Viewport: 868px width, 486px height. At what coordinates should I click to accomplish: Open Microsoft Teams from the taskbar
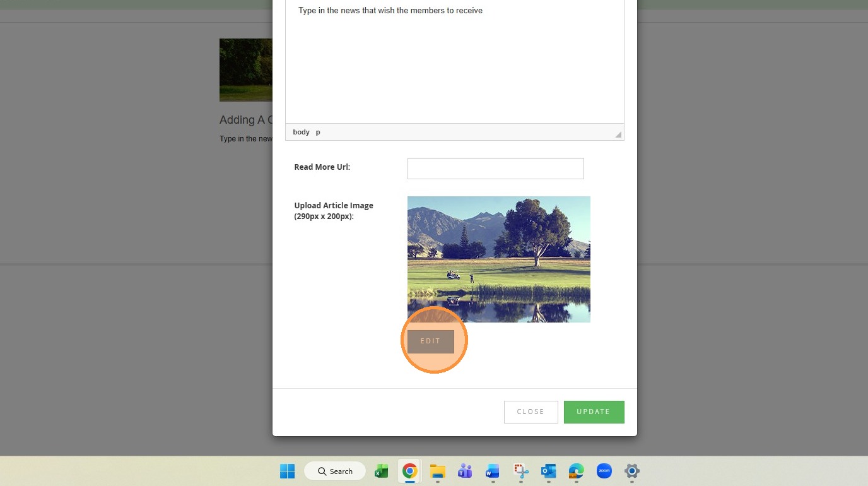(x=465, y=471)
